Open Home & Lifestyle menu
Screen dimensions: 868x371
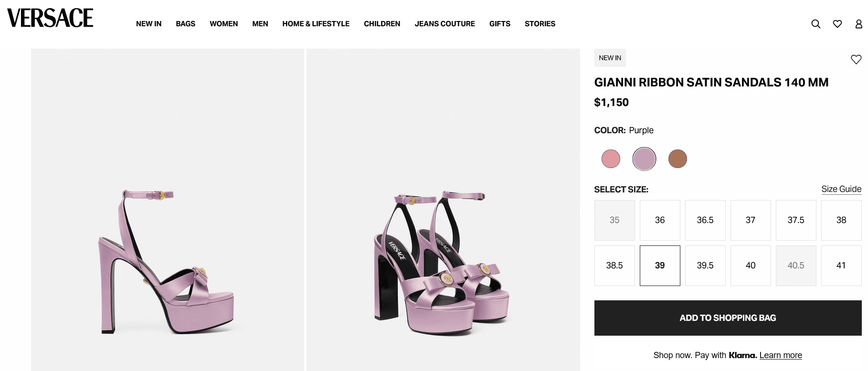[x=316, y=24]
